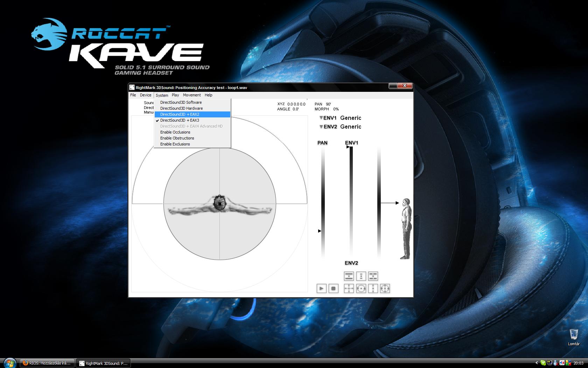Image resolution: width=588 pixels, height=368 pixels.
Task: Expand the ENV2 Generic environment dropdown
Action: (321, 127)
